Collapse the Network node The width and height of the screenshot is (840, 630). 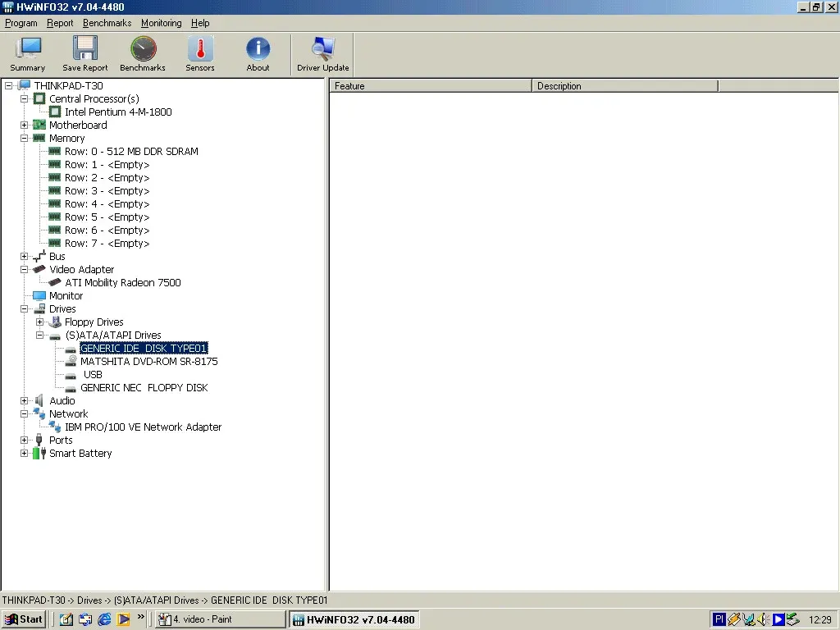point(24,413)
